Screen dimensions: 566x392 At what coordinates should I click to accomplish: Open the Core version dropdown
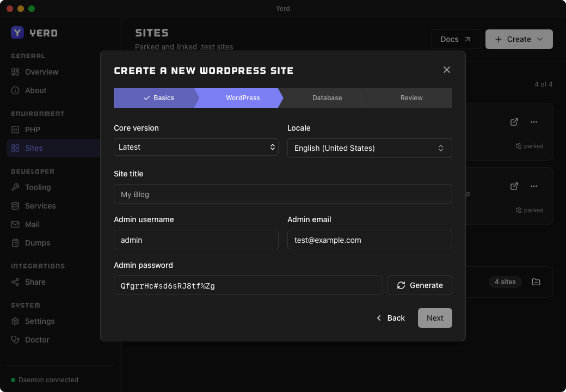196,147
